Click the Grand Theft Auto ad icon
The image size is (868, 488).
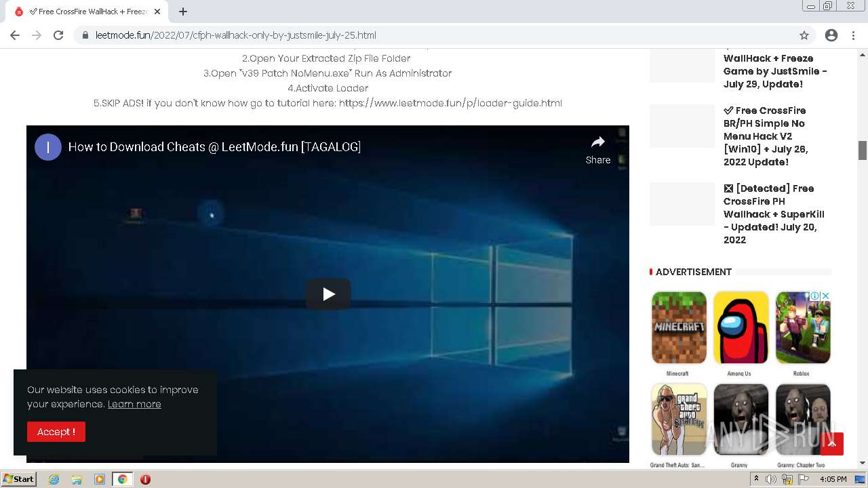(x=678, y=420)
